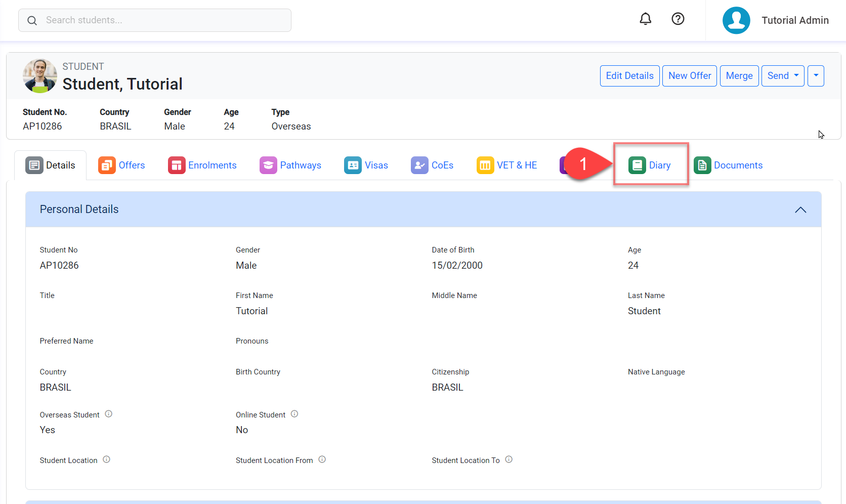Click the Merge button

point(739,76)
